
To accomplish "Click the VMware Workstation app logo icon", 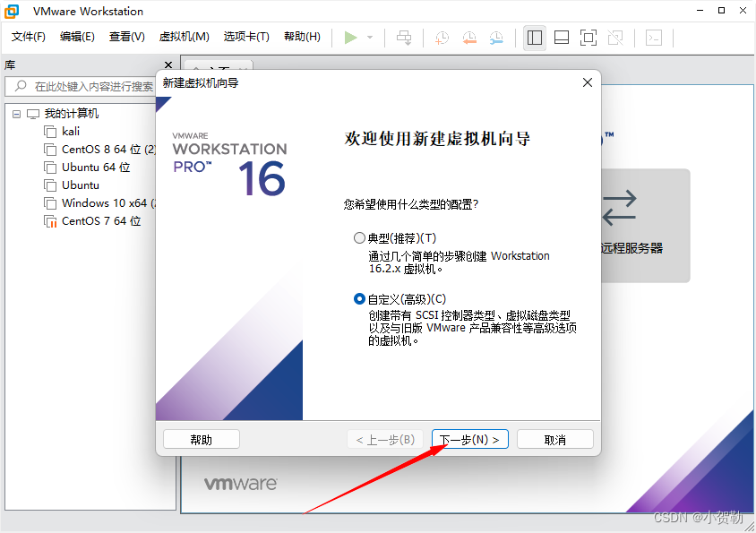I will 12,11.
